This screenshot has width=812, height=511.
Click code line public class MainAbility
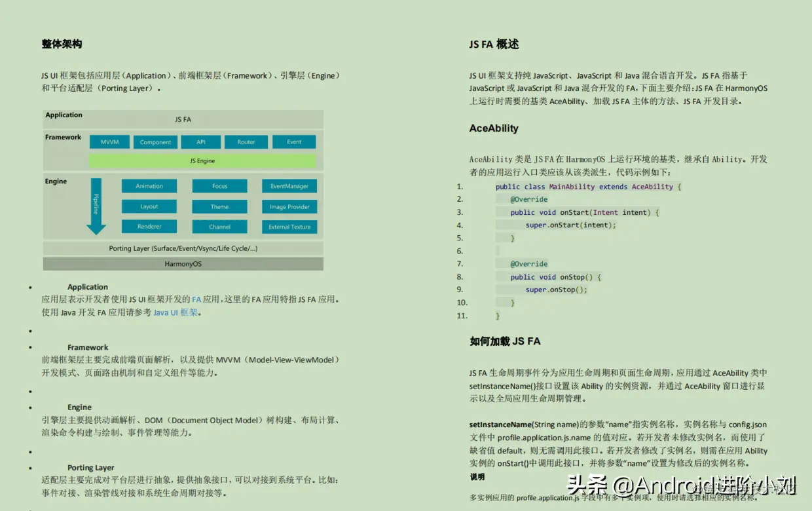click(589, 187)
